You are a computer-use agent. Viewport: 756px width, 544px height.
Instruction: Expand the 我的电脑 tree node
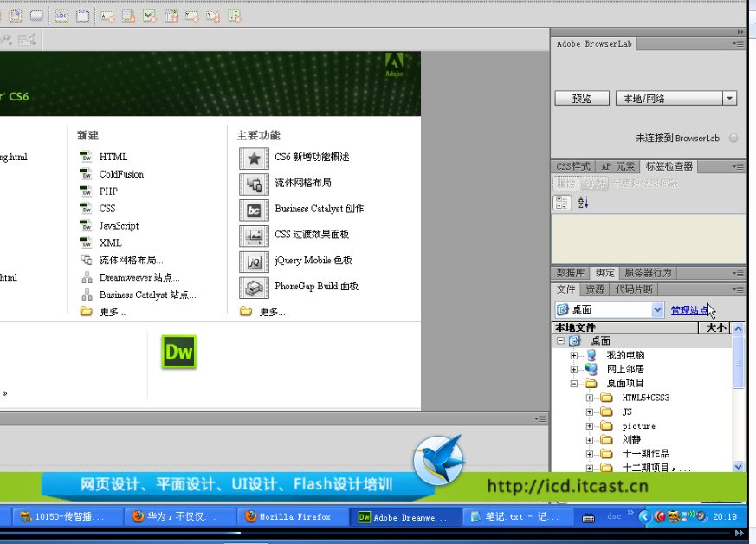(574, 355)
